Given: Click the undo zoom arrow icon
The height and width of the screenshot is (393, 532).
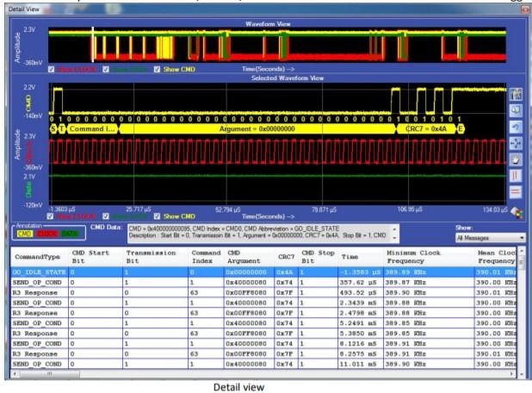Looking at the screenshot, I should pyautogui.click(x=517, y=128).
